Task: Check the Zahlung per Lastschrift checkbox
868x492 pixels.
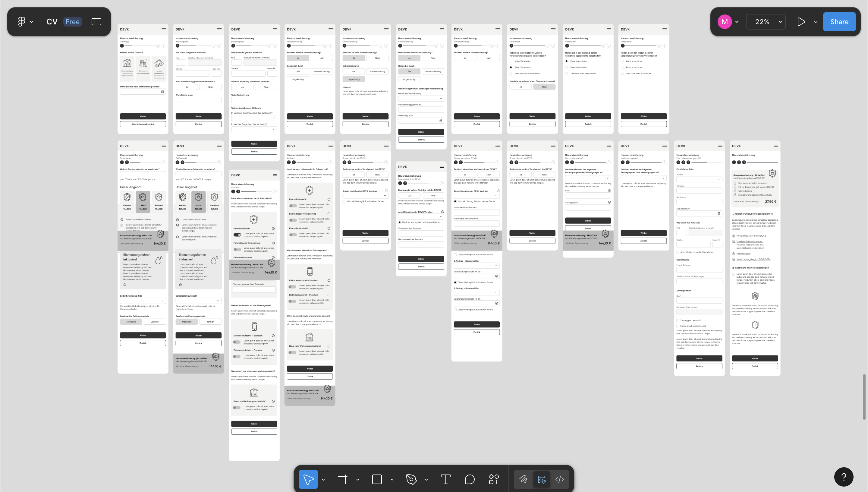Action: pyautogui.click(x=678, y=320)
